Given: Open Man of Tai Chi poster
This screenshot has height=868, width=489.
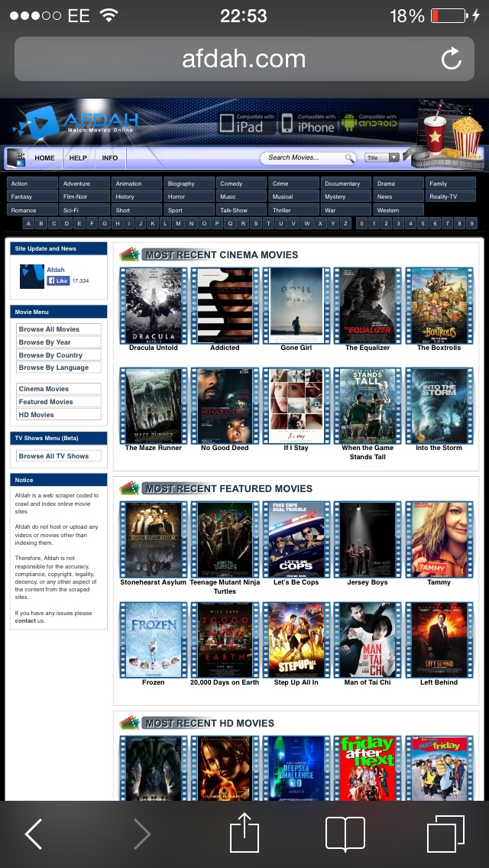Looking at the screenshot, I should pyautogui.click(x=368, y=640).
